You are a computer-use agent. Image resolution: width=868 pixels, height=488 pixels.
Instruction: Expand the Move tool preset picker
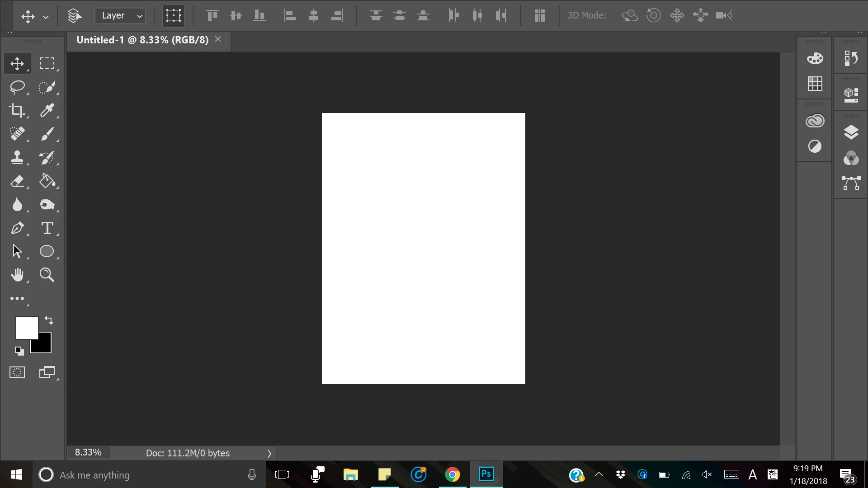pyautogui.click(x=46, y=17)
